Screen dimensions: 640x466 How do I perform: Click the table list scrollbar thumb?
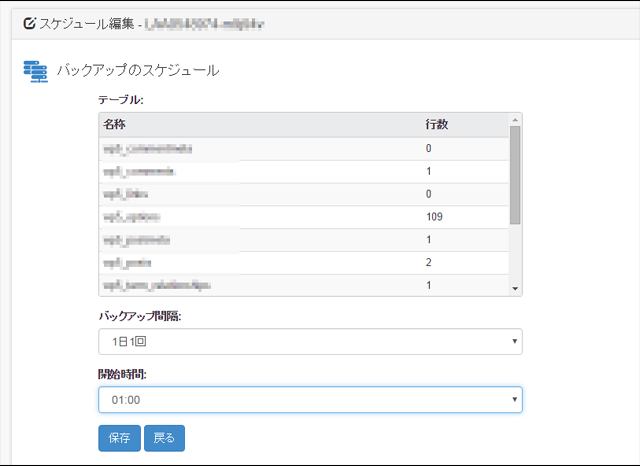click(515, 175)
